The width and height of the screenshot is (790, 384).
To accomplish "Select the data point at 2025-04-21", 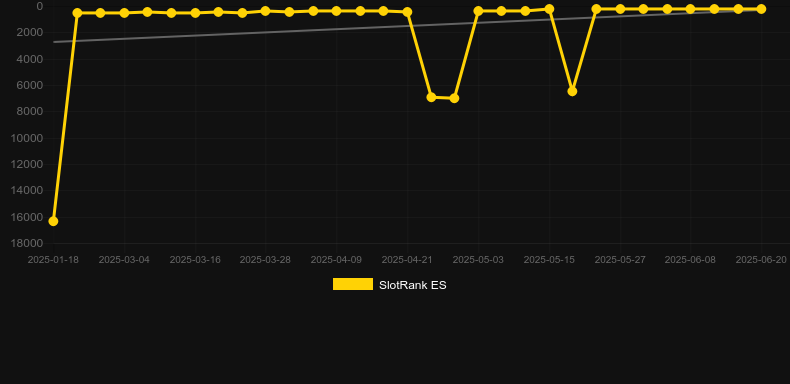I will pos(407,12).
